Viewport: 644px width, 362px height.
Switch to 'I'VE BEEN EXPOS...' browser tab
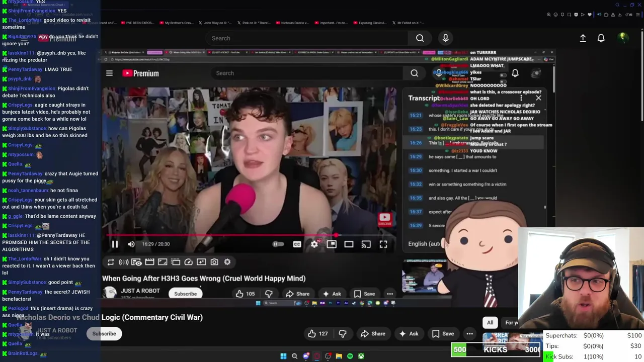137,23
